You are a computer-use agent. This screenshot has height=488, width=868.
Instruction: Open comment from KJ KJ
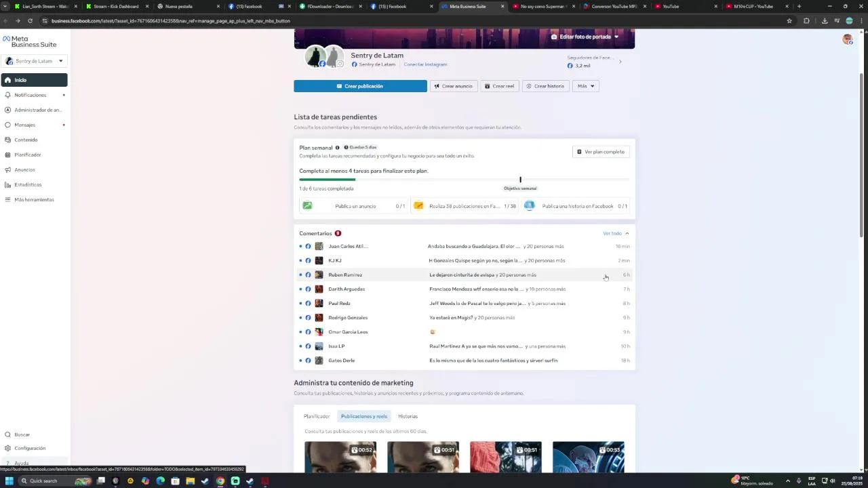coord(465,260)
